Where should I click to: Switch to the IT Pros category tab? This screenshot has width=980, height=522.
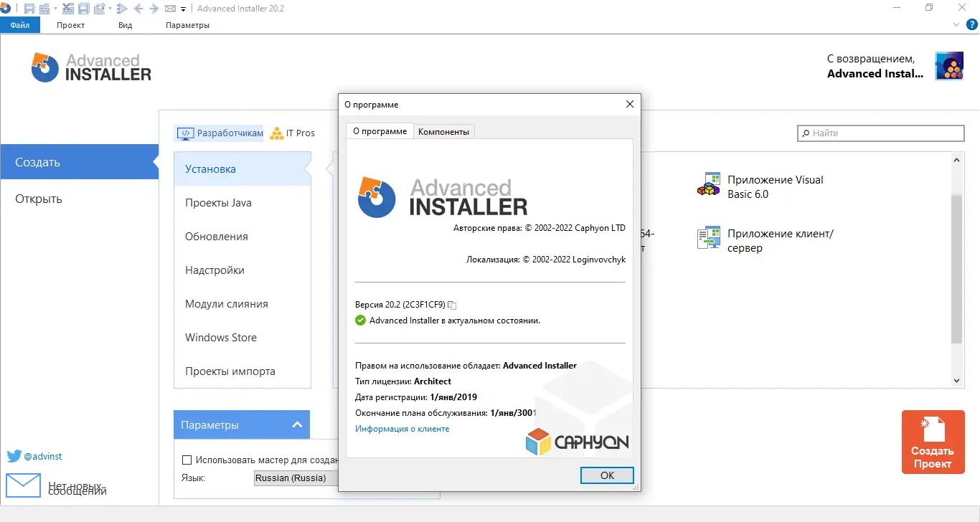[x=293, y=133]
